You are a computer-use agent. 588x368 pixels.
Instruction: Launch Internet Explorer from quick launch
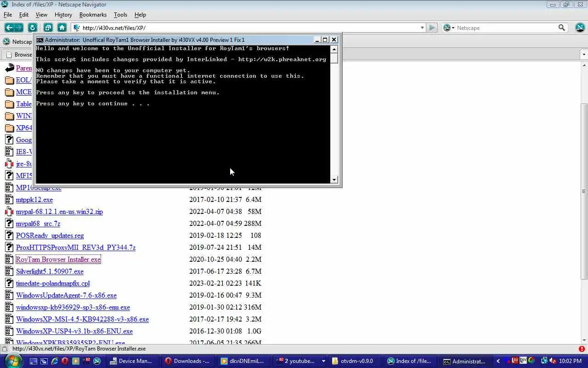(x=55, y=362)
